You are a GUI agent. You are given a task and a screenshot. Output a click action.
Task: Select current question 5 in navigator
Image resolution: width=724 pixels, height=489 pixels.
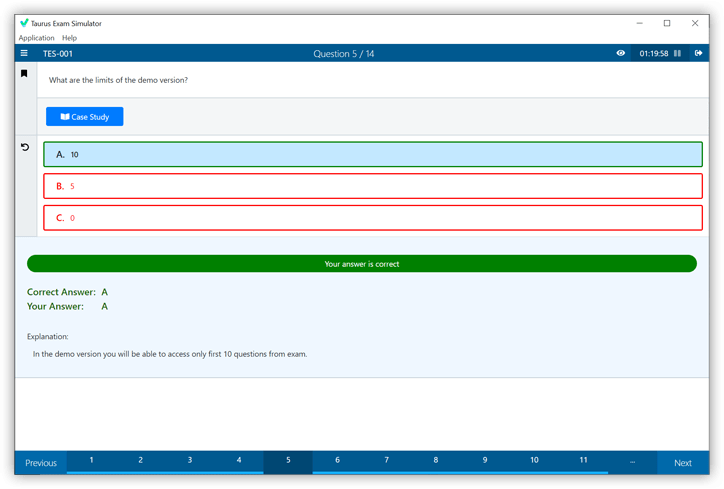point(288,462)
